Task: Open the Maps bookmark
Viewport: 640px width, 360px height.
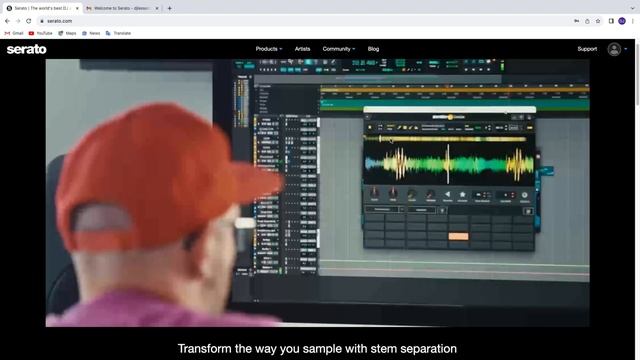Action: pyautogui.click(x=67, y=33)
